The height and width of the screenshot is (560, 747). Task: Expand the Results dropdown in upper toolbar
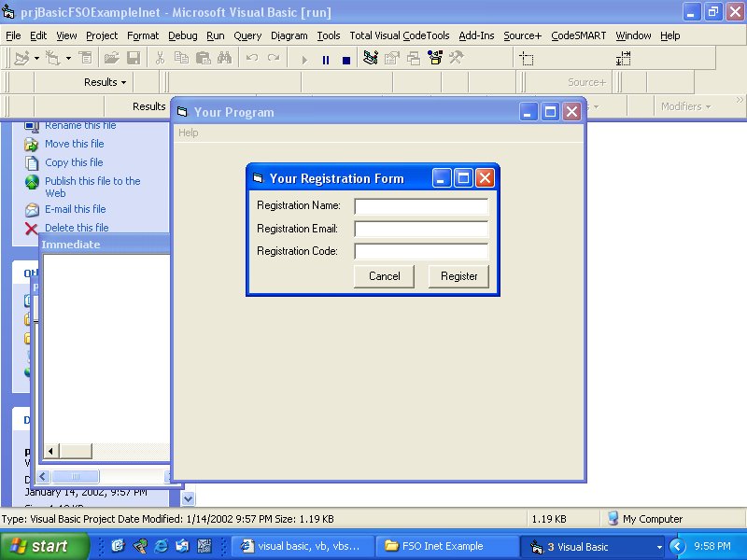coord(105,82)
